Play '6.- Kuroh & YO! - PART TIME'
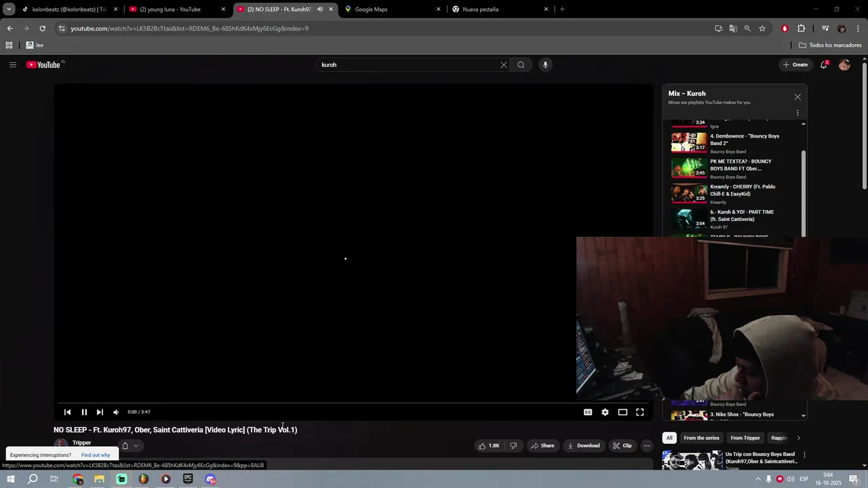 pos(734,219)
